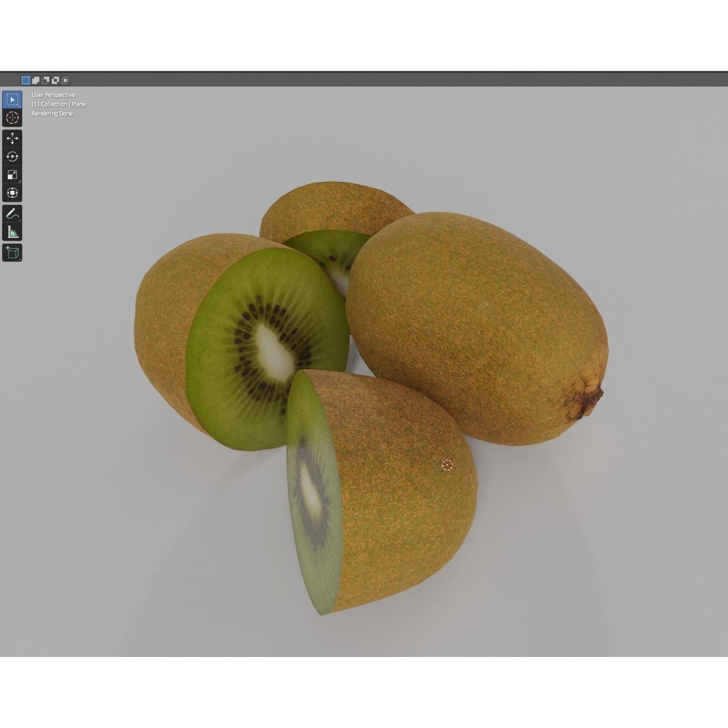Pick the Move tool

coord(12,138)
